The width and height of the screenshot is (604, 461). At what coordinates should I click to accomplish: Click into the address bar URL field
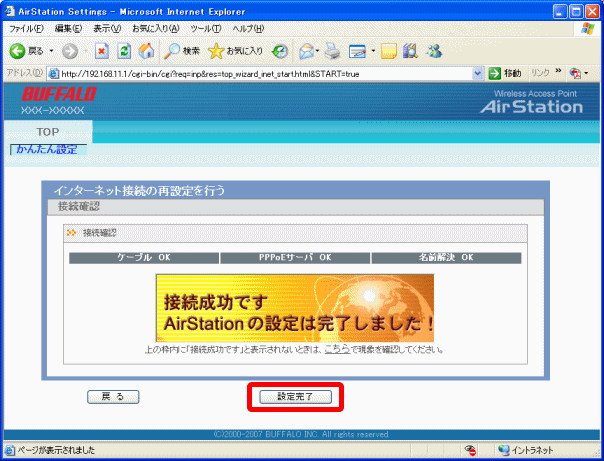pyautogui.click(x=266, y=74)
